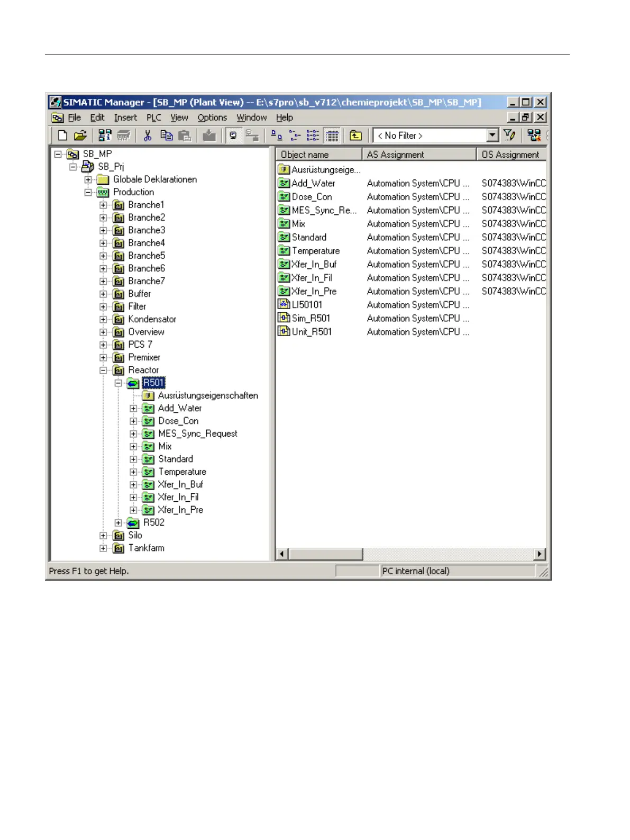Open the File menu
This screenshot has width=630, height=840.
(75, 118)
